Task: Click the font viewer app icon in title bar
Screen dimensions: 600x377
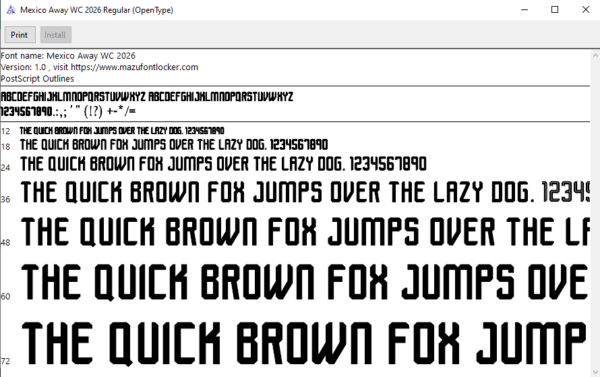Action: 11,10
